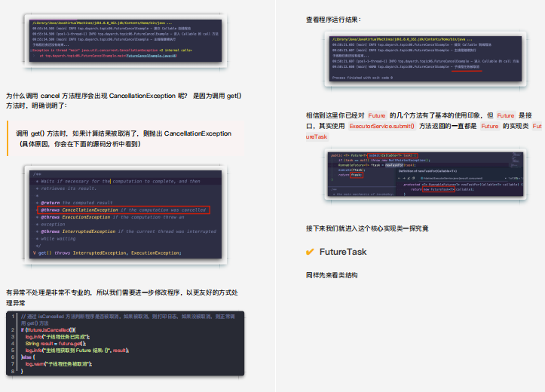Image resolution: width=545 pixels, height=392 pixels.
Task: Click the return ftask statement in submit code
Action: coord(351,175)
